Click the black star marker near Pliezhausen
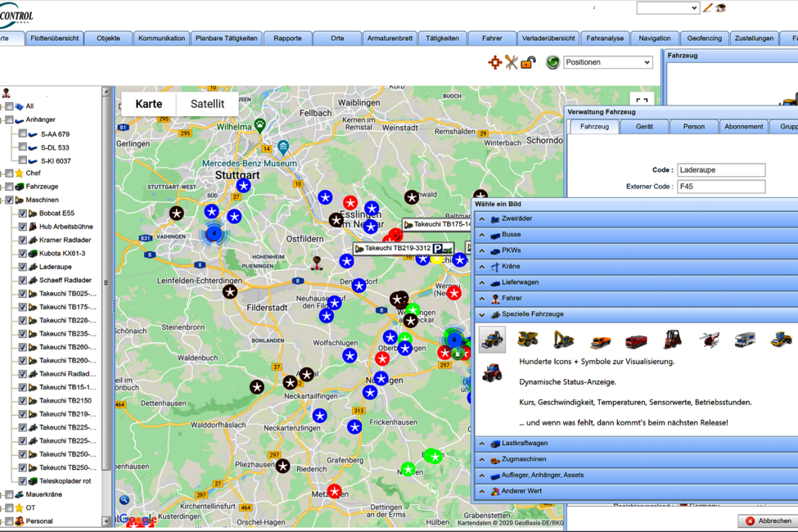The image size is (798, 532). pyautogui.click(x=283, y=466)
